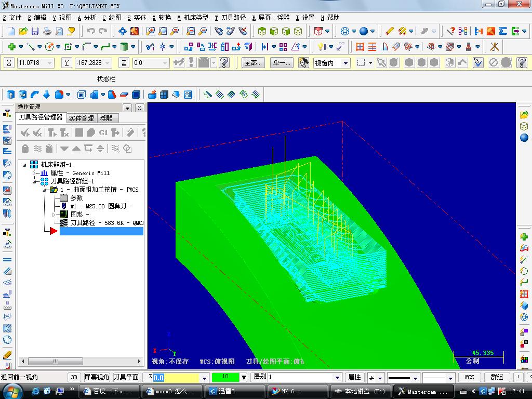
Task: Print using the printer icon
Action: 47,31
